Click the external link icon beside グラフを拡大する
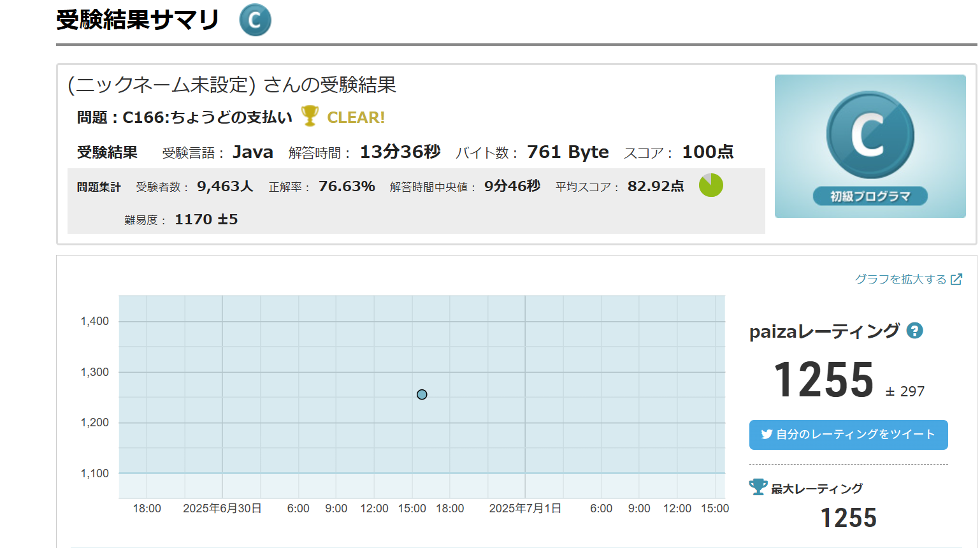This screenshot has height=548, width=980. (x=956, y=279)
